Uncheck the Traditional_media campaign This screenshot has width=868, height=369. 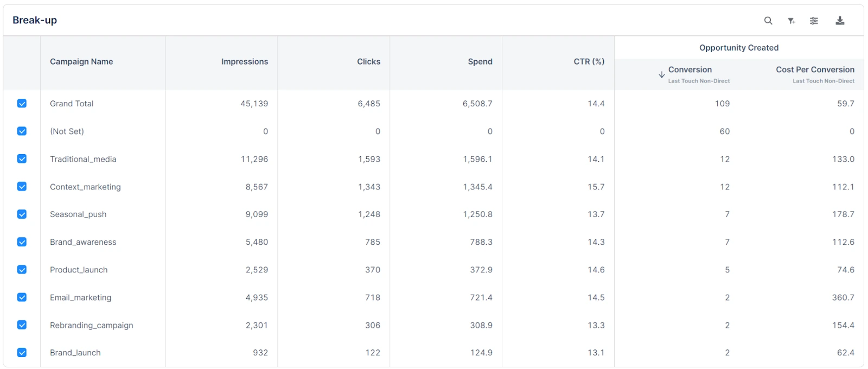(22, 159)
